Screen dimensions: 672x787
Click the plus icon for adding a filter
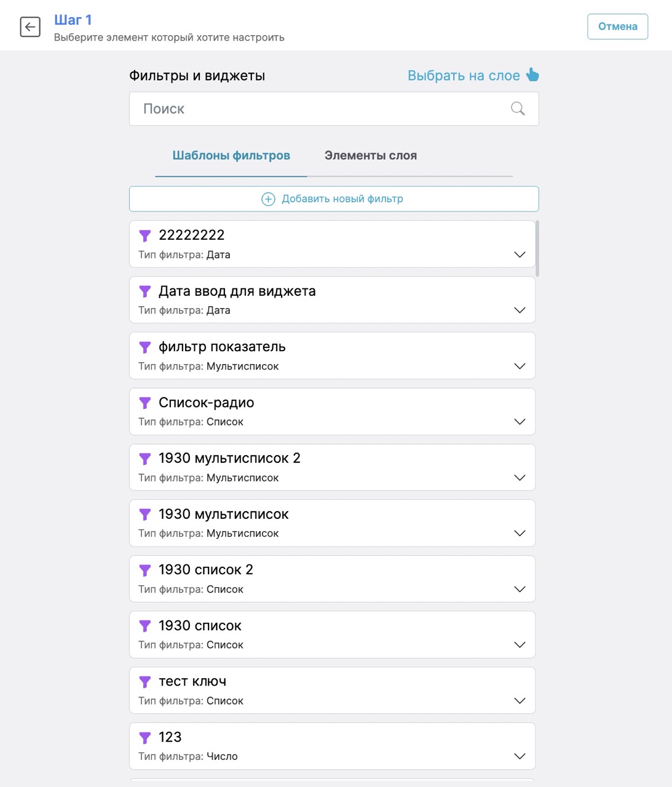pos(268,199)
